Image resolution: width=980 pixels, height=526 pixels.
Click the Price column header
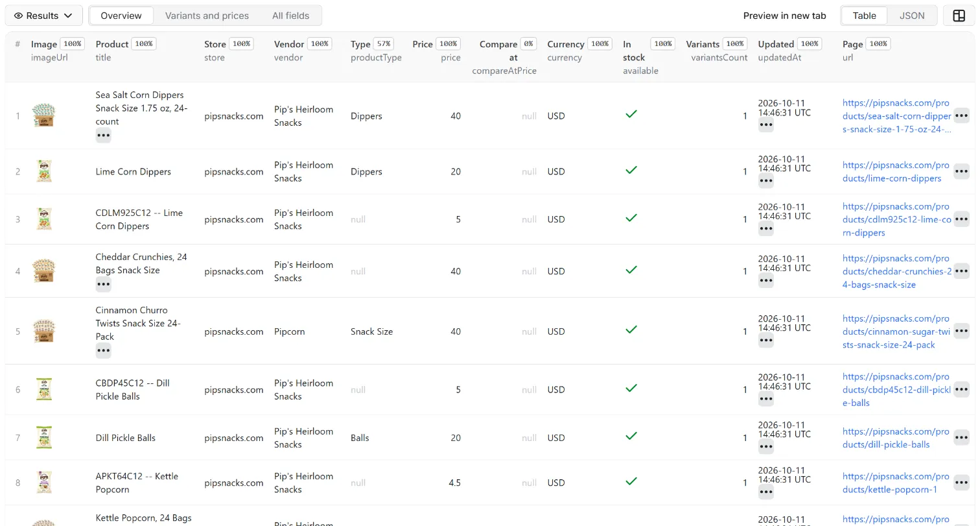coord(423,44)
